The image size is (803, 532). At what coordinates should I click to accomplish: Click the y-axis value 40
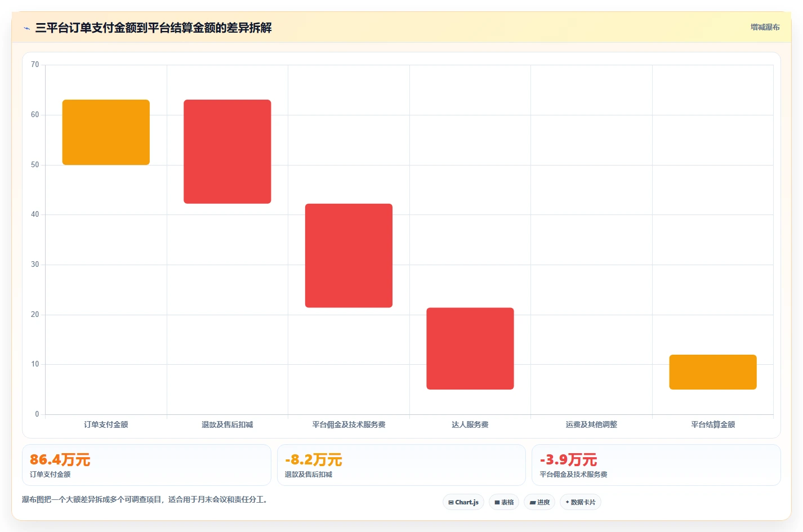(x=35, y=214)
